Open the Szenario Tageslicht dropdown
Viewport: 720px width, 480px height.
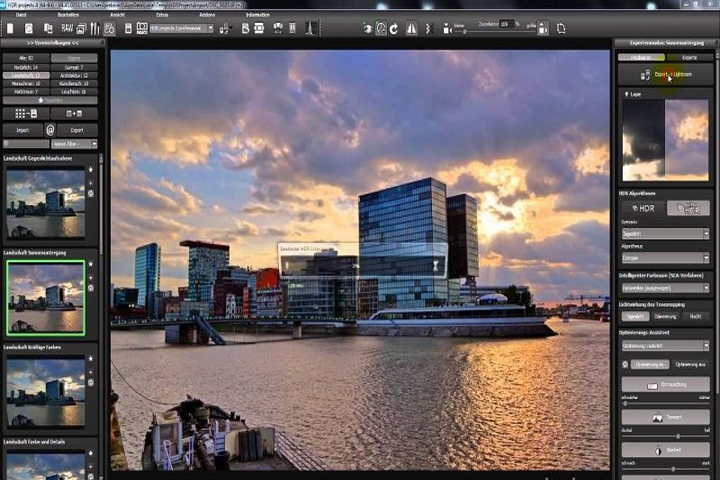[665, 234]
